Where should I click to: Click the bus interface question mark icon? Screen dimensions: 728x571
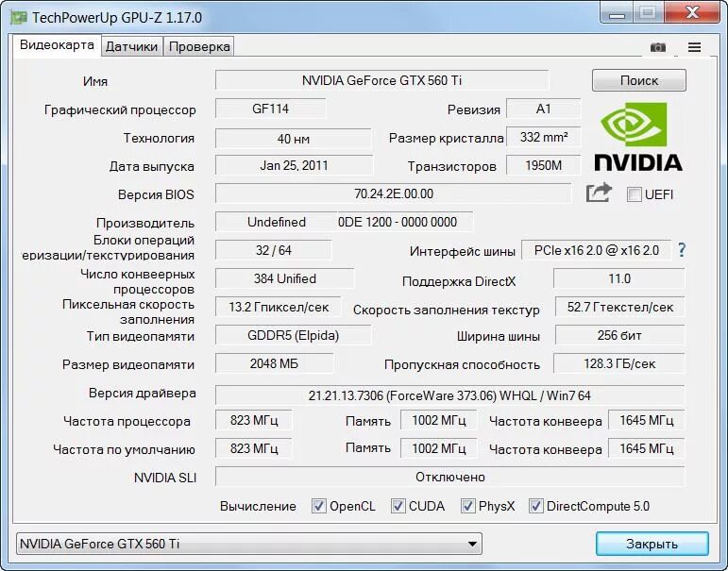point(681,250)
